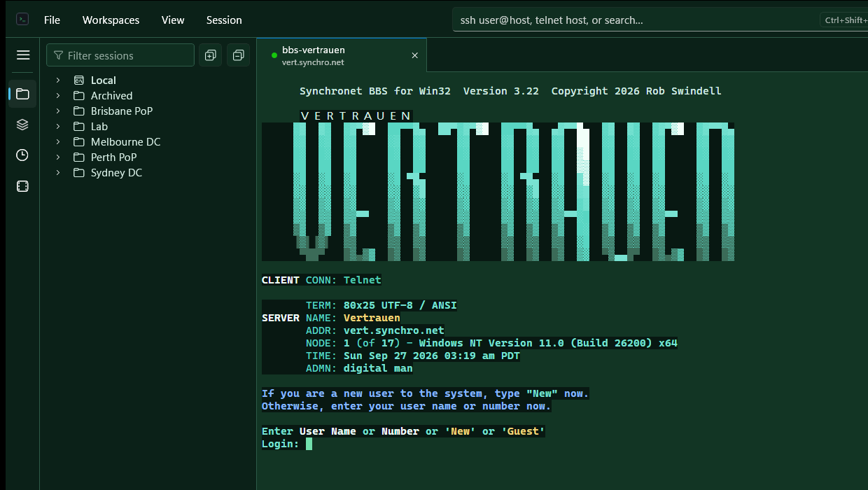Click the 'ADDR: vert.synchro.net' line
Viewport: 868px width, 490px height.
coord(375,330)
